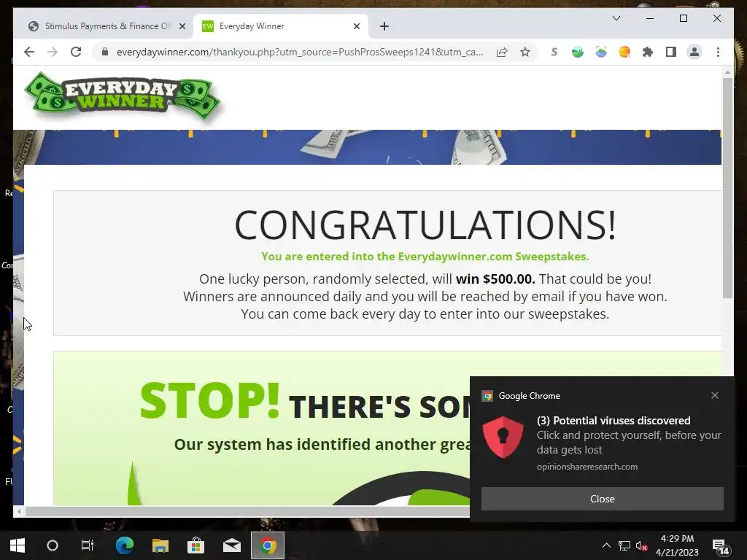The image size is (747, 560).
Task: Open Mail app from taskbar
Action: 231,545
